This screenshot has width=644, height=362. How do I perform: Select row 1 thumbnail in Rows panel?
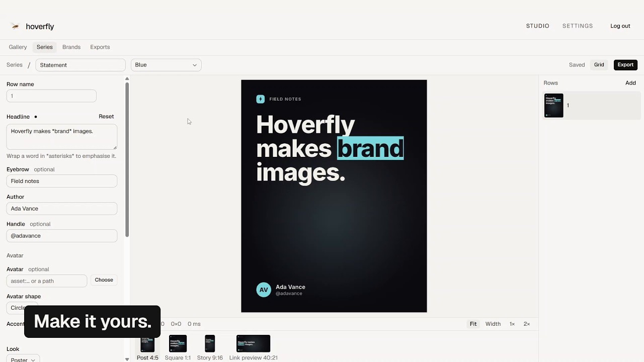tap(554, 106)
